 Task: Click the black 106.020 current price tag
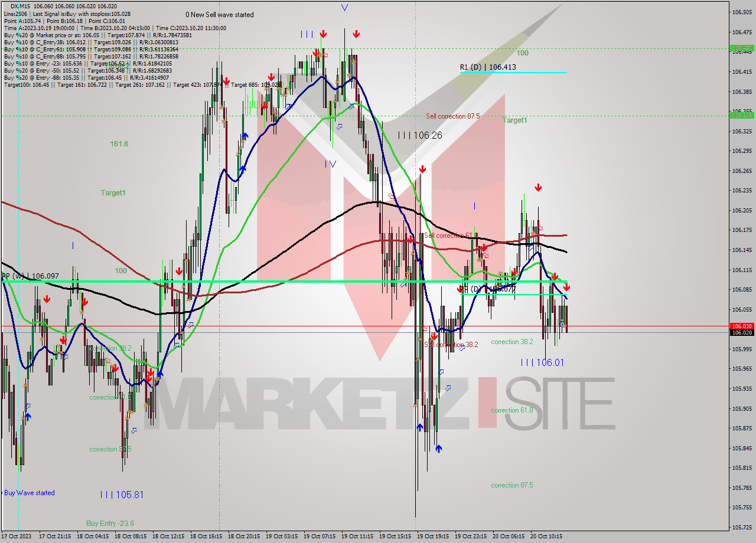click(x=742, y=333)
